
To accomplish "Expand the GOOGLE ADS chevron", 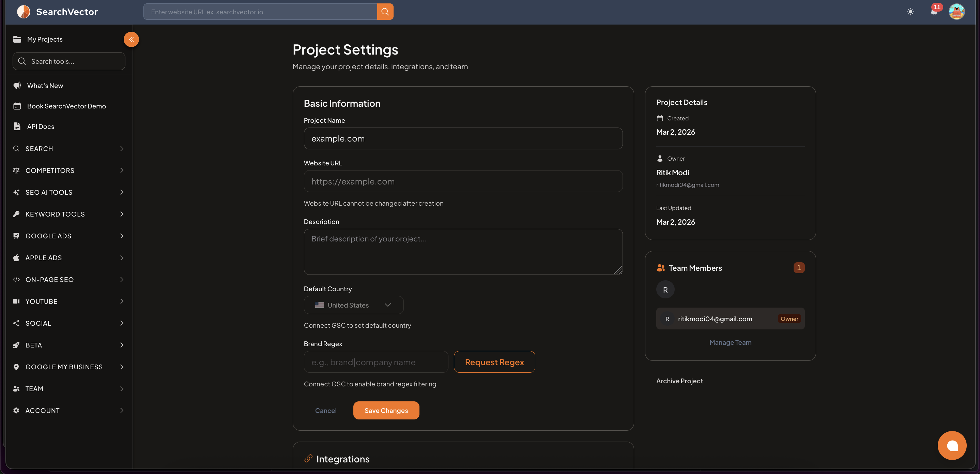I will pyautogui.click(x=122, y=236).
